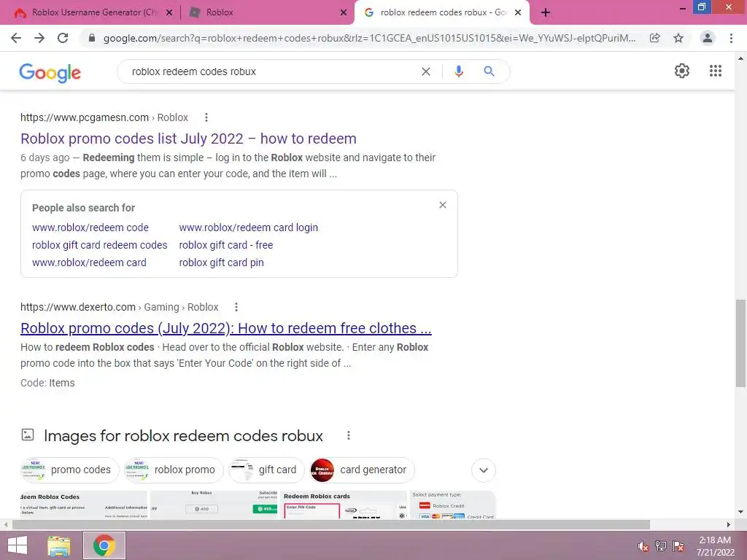Run search with magnifier icon

pyautogui.click(x=489, y=71)
